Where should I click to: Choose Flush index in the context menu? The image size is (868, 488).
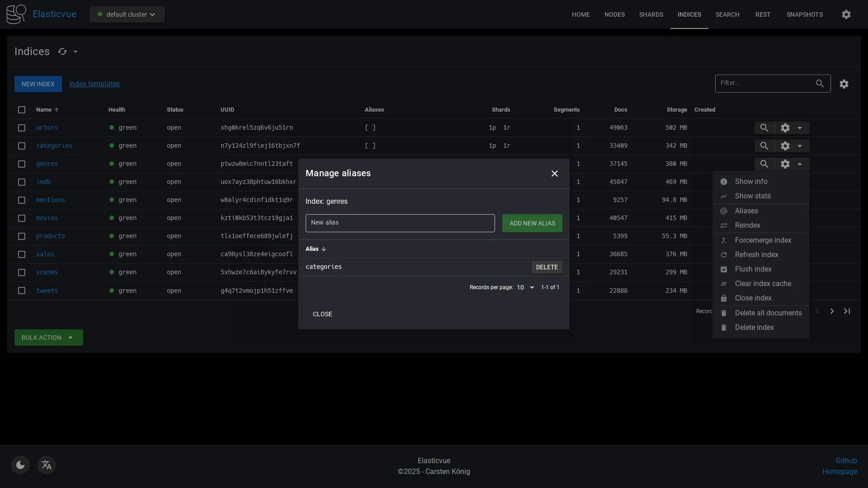click(x=753, y=269)
